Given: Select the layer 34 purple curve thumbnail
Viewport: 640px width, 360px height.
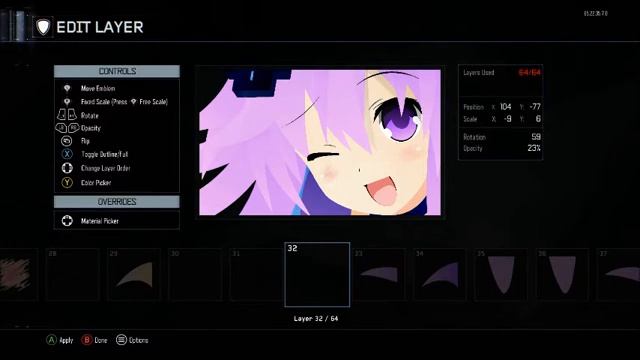Looking at the screenshot, I should pyautogui.click(x=440, y=274).
